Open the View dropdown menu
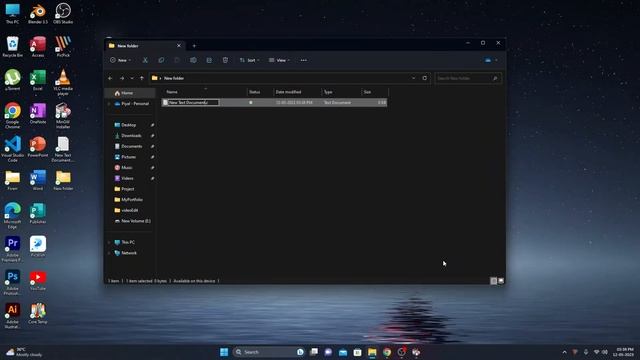The width and height of the screenshot is (640, 360). point(279,60)
